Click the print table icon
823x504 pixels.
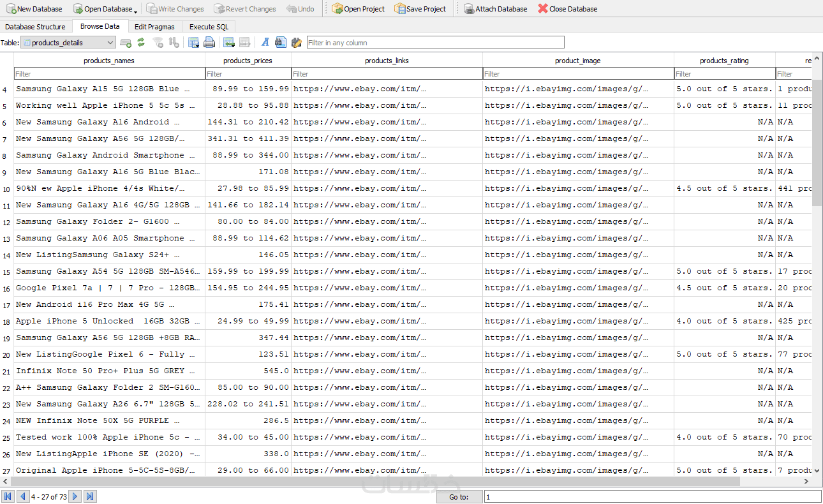209,43
